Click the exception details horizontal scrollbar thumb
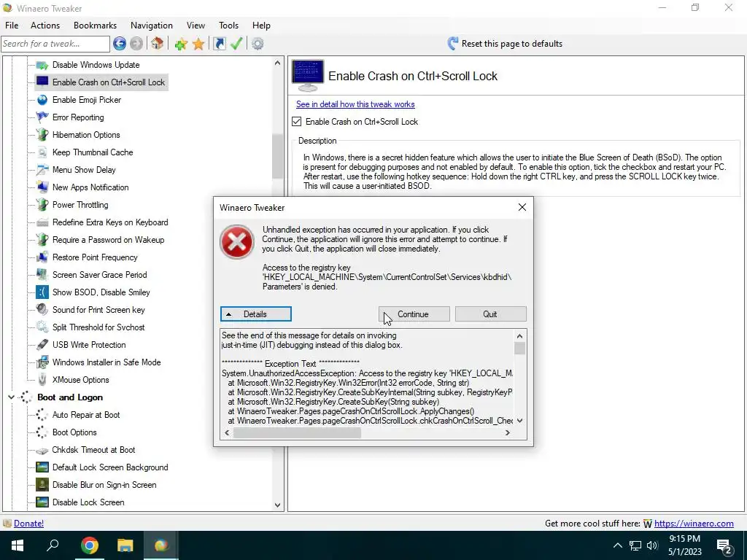The height and width of the screenshot is (560, 747). coord(297,433)
